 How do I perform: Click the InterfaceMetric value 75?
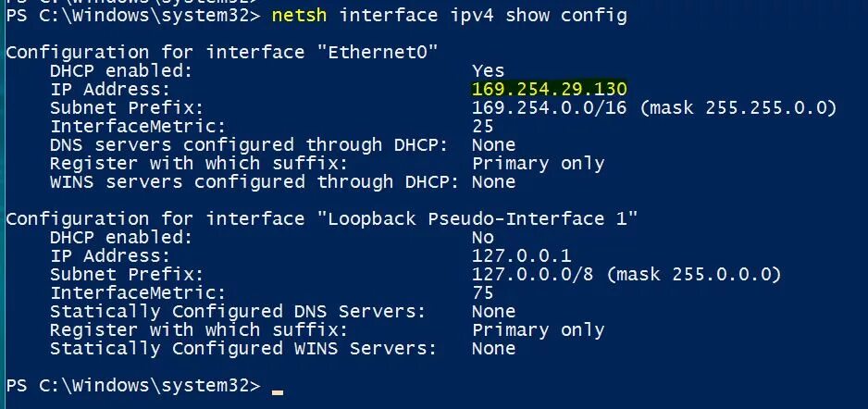pos(483,292)
